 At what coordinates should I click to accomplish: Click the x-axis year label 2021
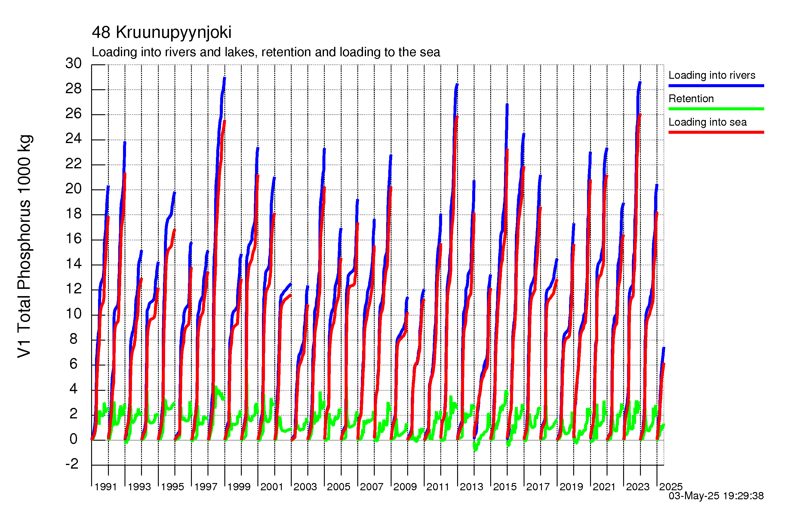point(604,487)
